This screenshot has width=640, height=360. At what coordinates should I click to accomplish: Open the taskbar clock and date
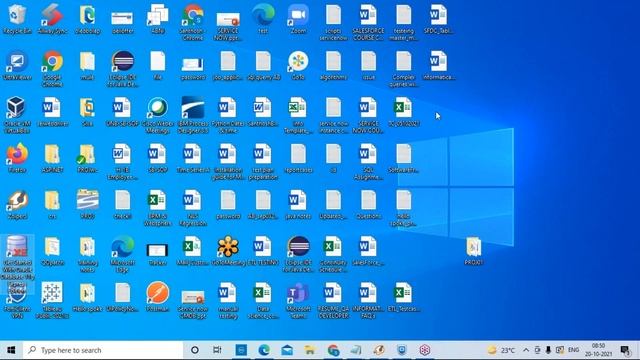click(x=598, y=350)
